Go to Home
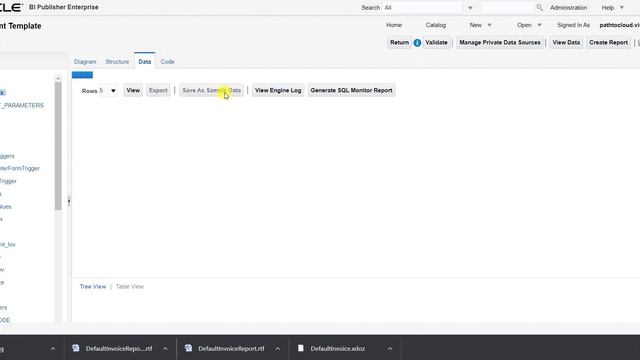 point(394,25)
